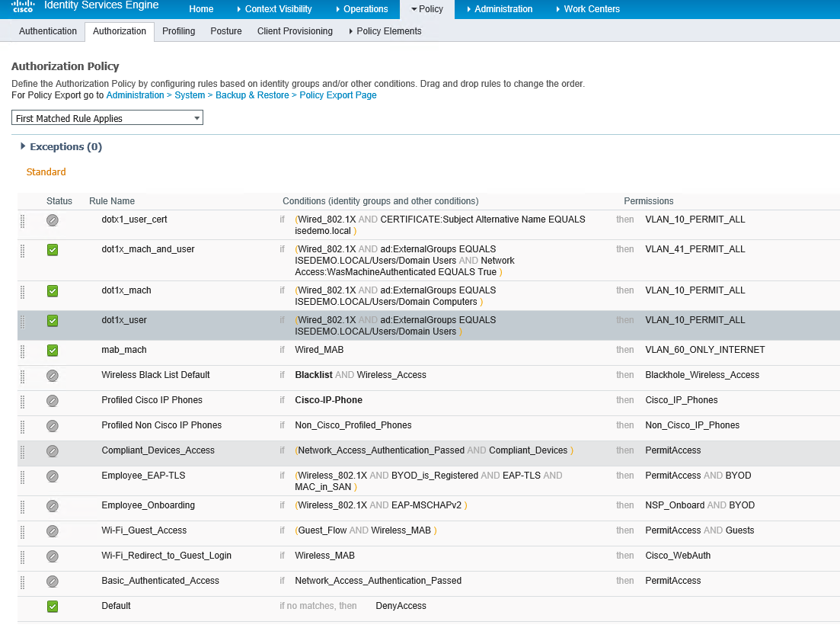Click the Standard section label
Screen dimensions: 840x628
pos(46,171)
